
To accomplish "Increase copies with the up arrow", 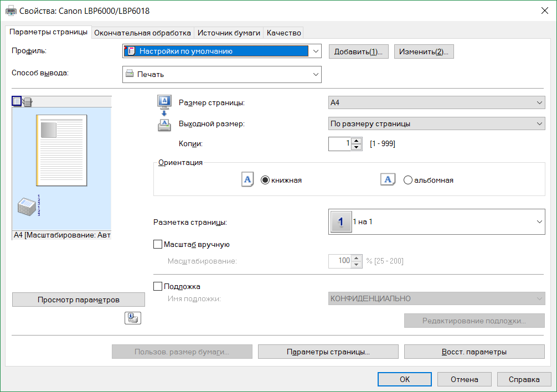I will point(357,141).
